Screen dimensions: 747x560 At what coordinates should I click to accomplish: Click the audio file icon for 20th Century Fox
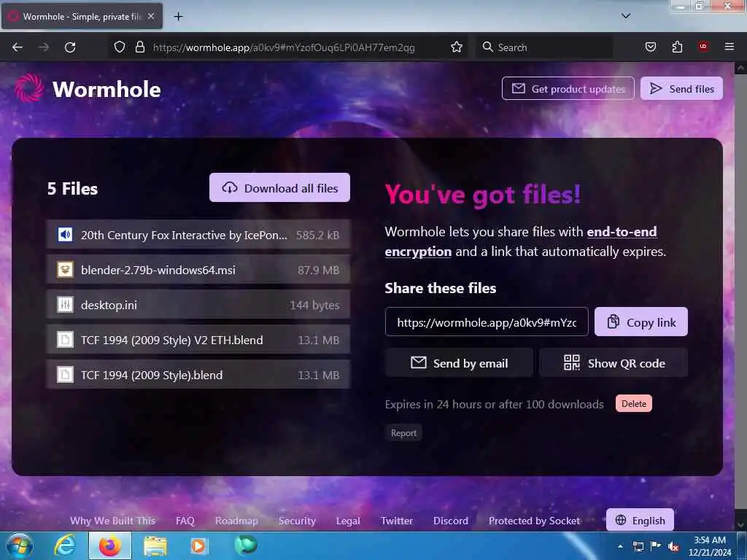(x=65, y=234)
